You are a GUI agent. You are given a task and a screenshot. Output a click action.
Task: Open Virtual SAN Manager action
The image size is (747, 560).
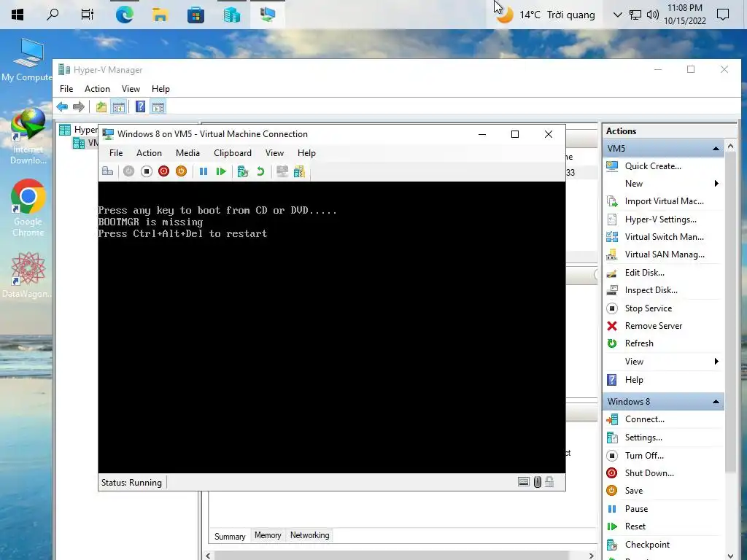[x=663, y=254]
